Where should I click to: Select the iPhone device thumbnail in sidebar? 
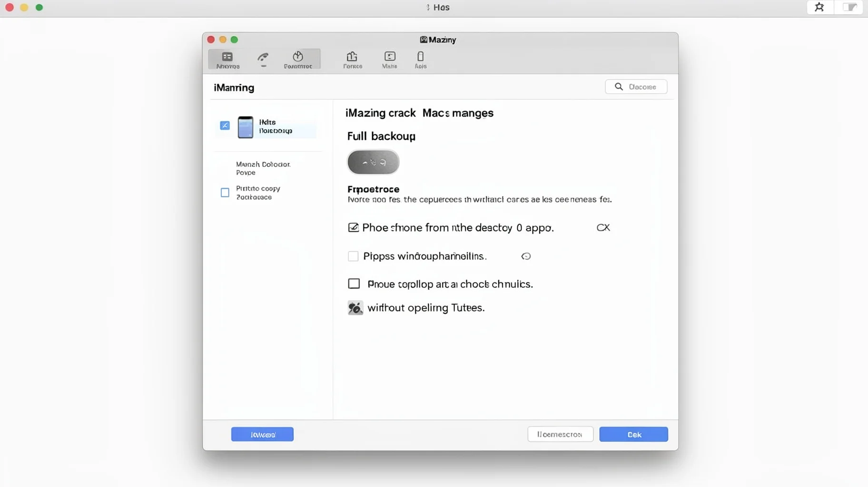tap(245, 127)
